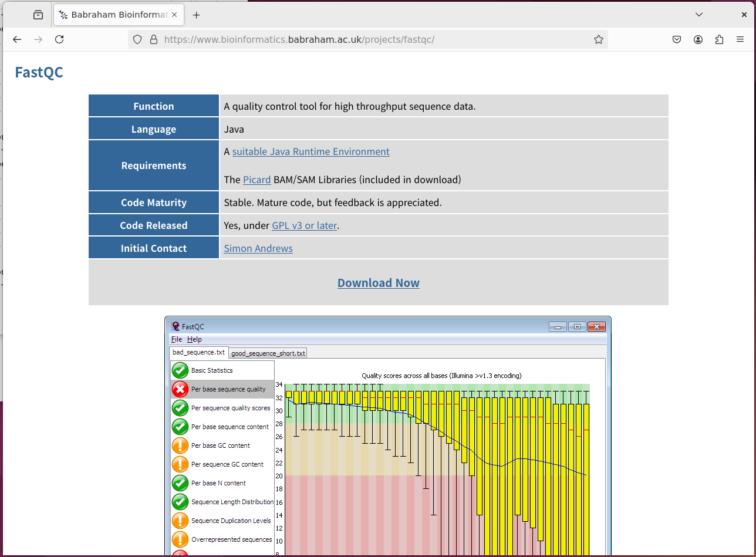Click the Function table header cell

(x=154, y=106)
